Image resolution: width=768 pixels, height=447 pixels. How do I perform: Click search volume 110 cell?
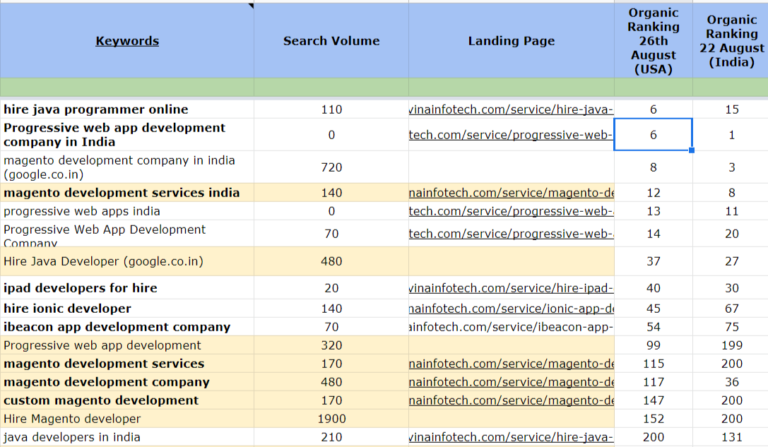pyautogui.click(x=331, y=109)
